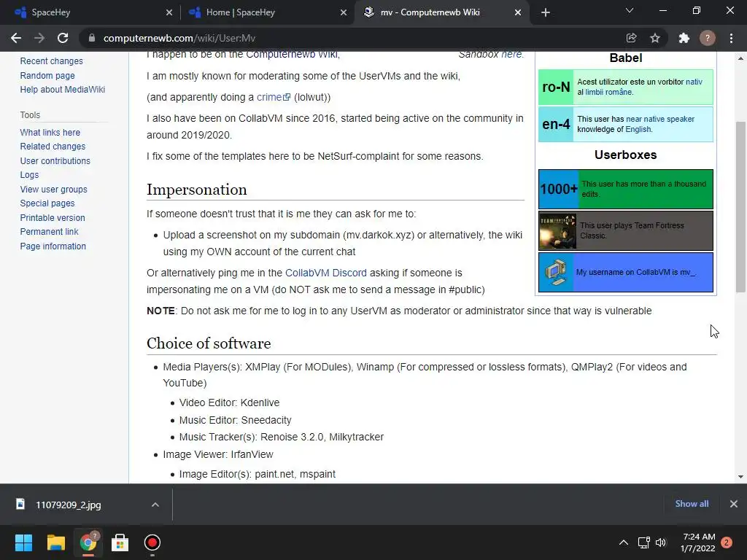Bookmark this page with the star
The width and height of the screenshot is (747, 560).
point(655,38)
